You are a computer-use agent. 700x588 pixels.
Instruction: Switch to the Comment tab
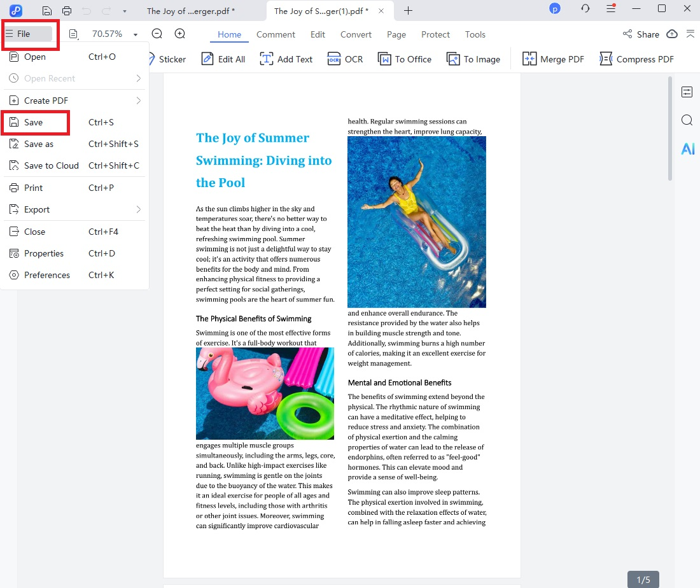click(276, 34)
